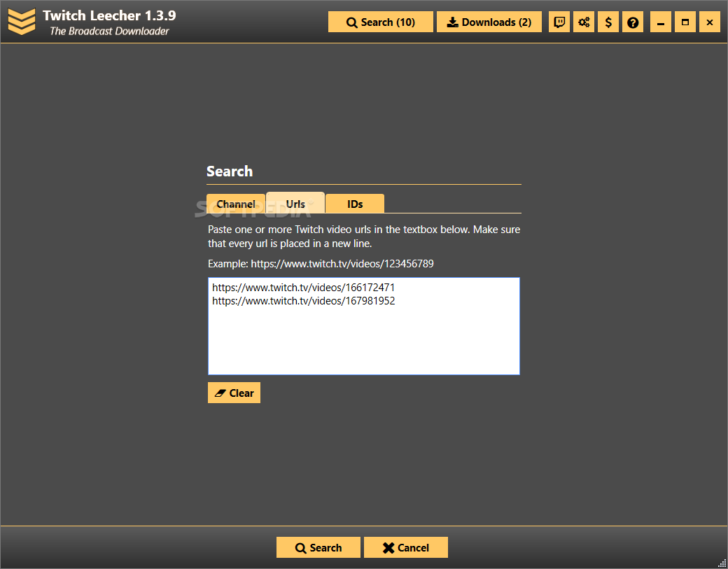Click url ending in 167981952

pos(304,301)
